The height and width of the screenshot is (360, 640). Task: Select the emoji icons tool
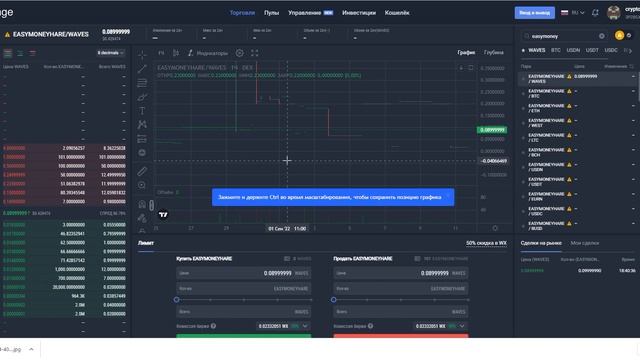(x=142, y=153)
